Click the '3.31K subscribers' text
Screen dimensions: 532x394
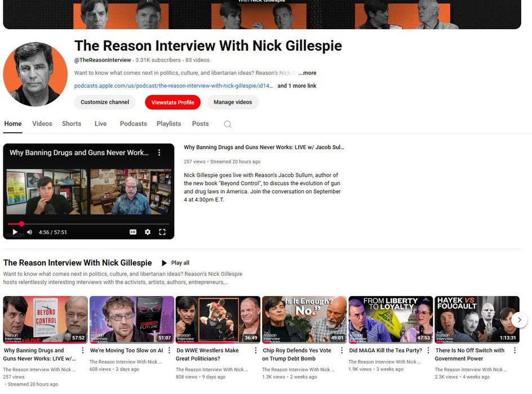(x=158, y=60)
